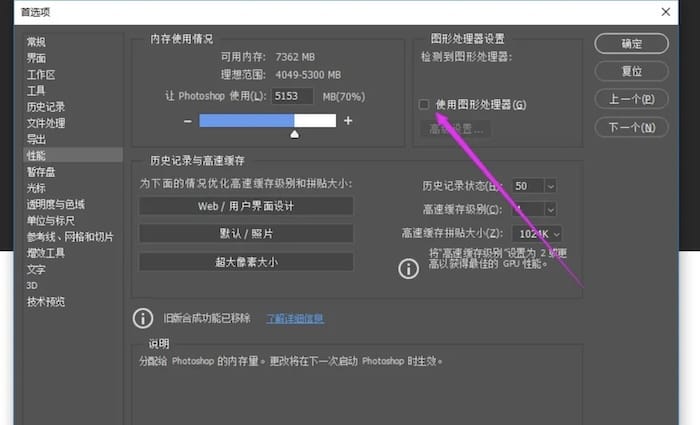Open the 文字 preferences
The image size is (700, 425).
click(36, 269)
